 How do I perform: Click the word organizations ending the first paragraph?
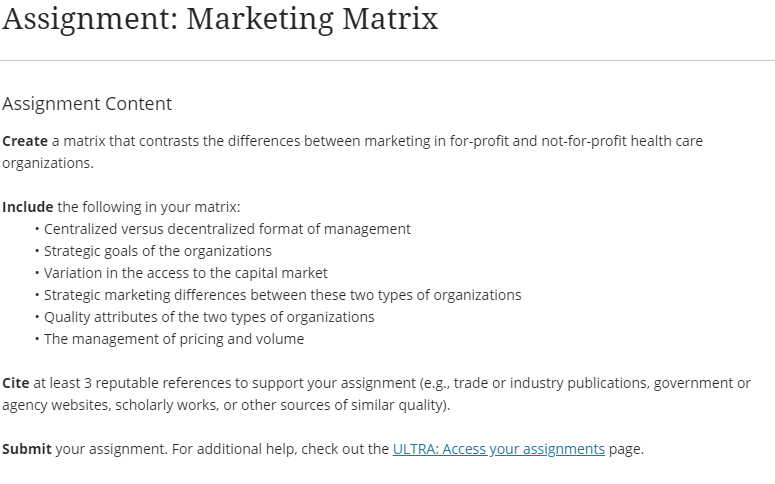coord(48,163)
